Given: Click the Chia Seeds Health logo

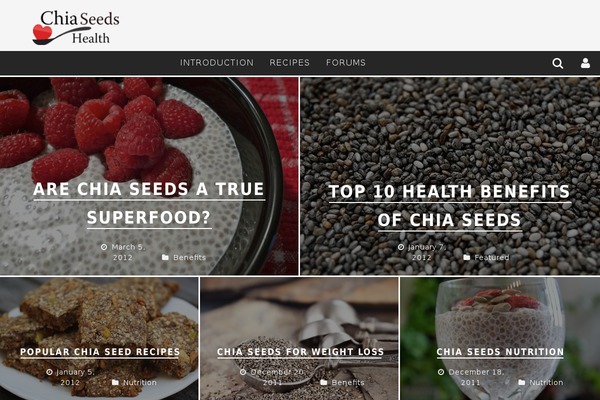Looking at the screenshot, I should (76, 28).
